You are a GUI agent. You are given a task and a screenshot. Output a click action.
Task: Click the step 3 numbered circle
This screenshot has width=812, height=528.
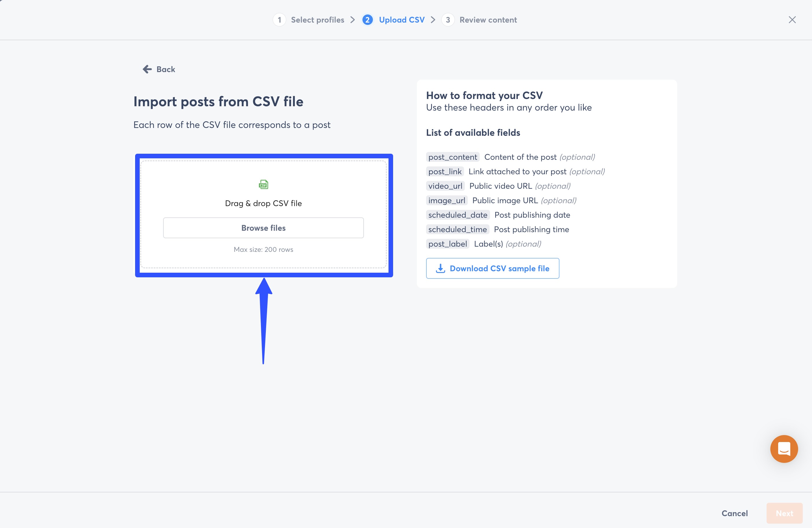448,19
